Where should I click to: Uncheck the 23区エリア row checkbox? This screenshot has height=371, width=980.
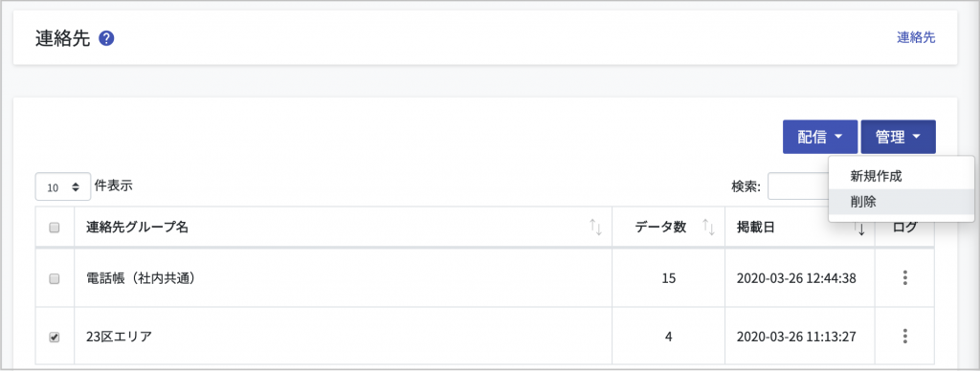55,337
